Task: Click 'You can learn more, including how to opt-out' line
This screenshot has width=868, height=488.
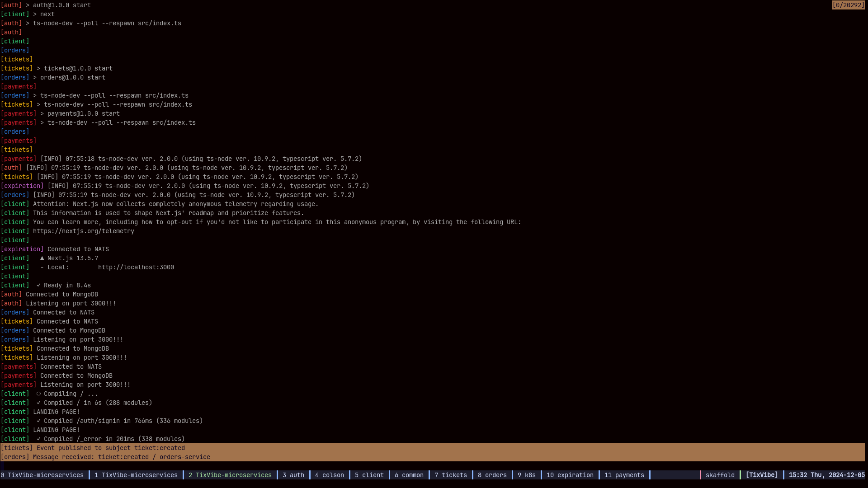Action: point(261,222)
